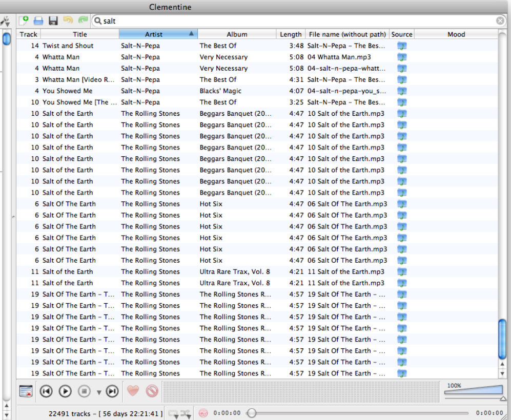Image resolution: width=511 pixels, height=420 pixels.
Task: Click the stop playback button
Action: coord(84,391)
